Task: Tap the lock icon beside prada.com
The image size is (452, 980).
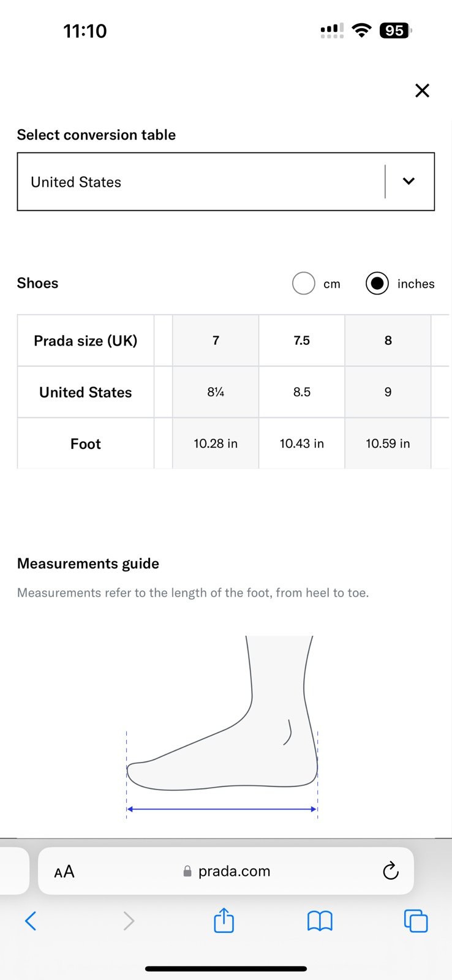Action: [187, 871]
